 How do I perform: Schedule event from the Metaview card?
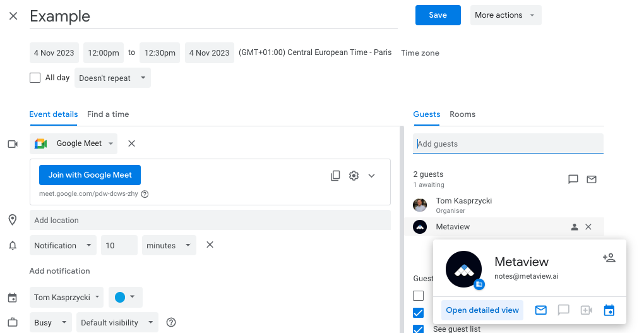pos(609,310)
